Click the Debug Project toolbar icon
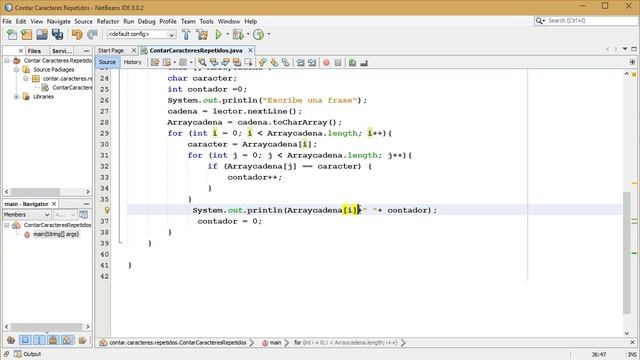The image size is (640, 360). (x=238, y=35)
